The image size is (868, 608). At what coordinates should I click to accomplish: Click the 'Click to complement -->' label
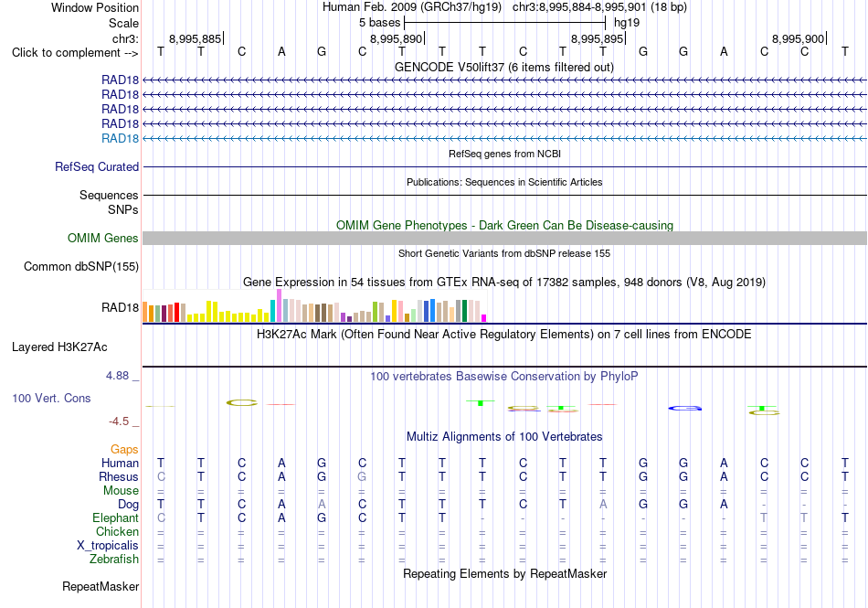click(75, 53)
